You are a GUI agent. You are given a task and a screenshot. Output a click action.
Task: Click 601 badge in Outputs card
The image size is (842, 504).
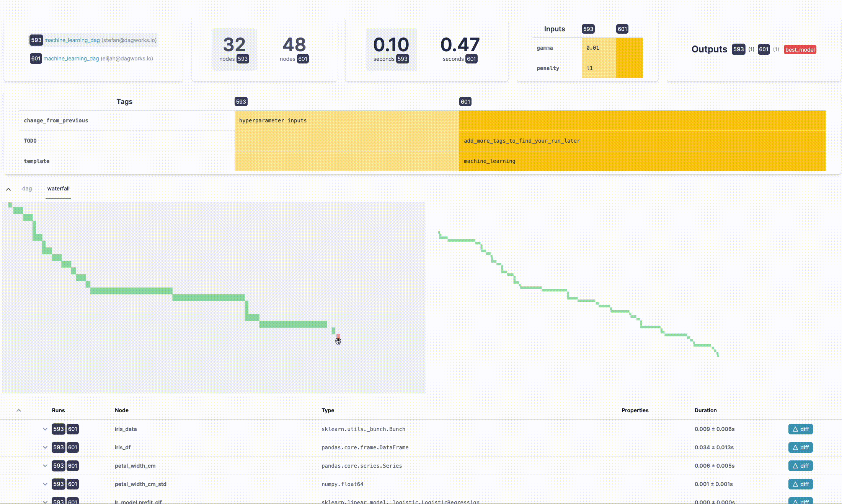point(763,49)
